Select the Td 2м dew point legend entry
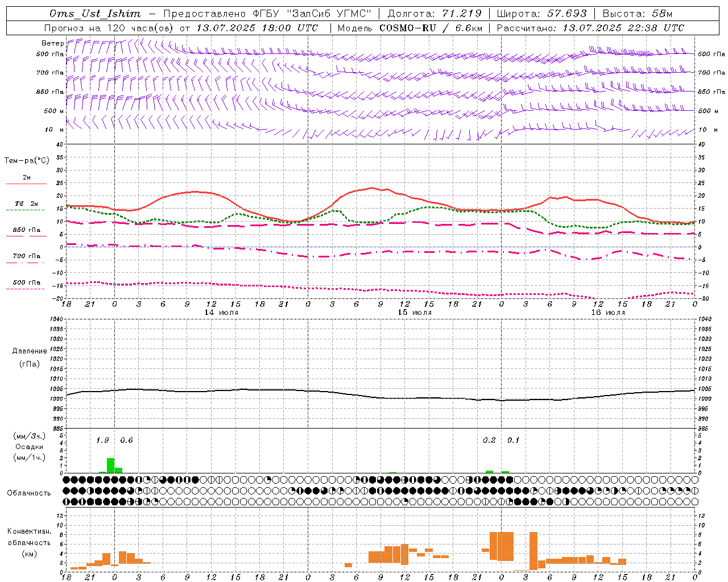The height and width of the screenshot is (582, 728). point(26,203)
